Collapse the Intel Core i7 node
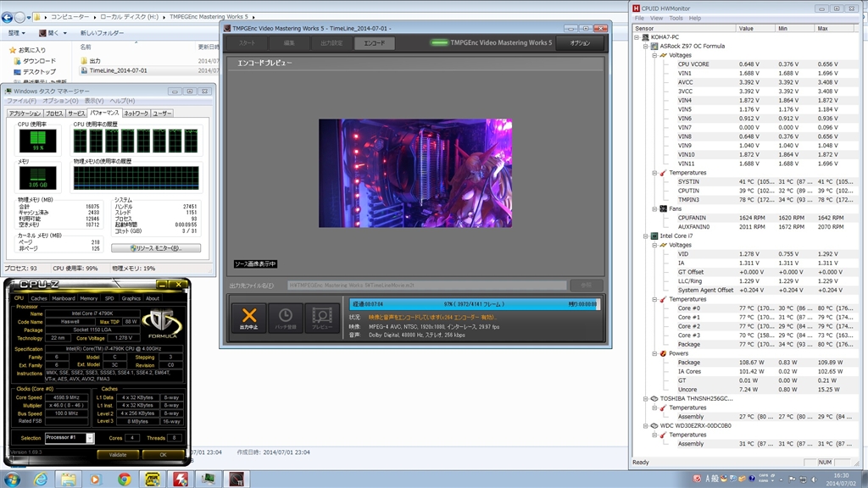The image size is (868, 488). (x=646, y=236)
